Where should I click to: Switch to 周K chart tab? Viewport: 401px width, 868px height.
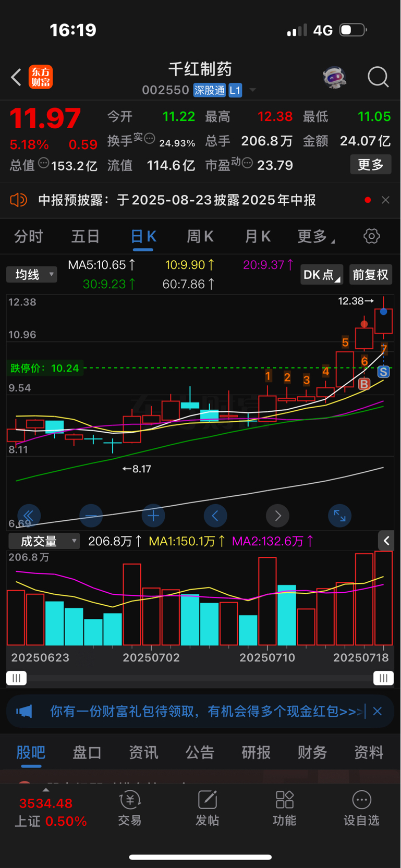(200, 237)
